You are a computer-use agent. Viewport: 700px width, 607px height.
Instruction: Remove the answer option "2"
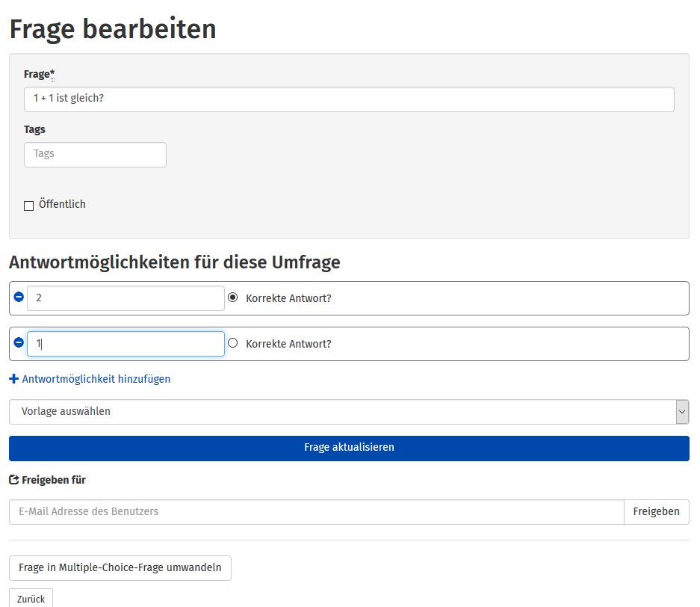(19, 298)
